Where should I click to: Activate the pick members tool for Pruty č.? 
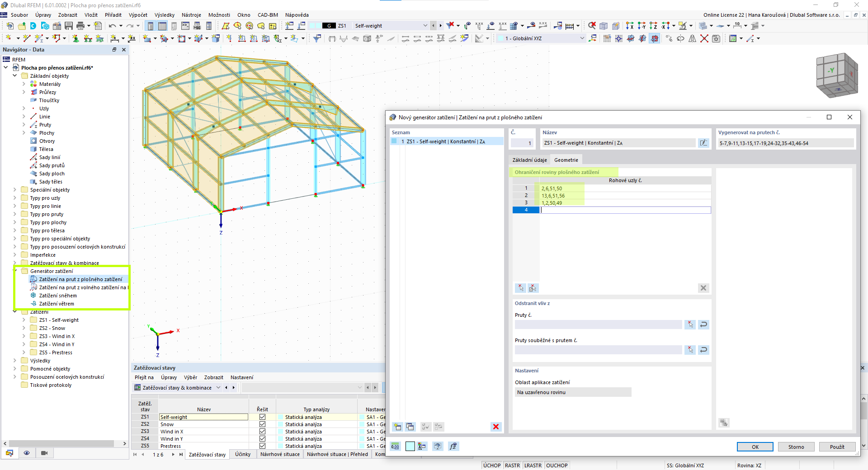click(690, 324)
